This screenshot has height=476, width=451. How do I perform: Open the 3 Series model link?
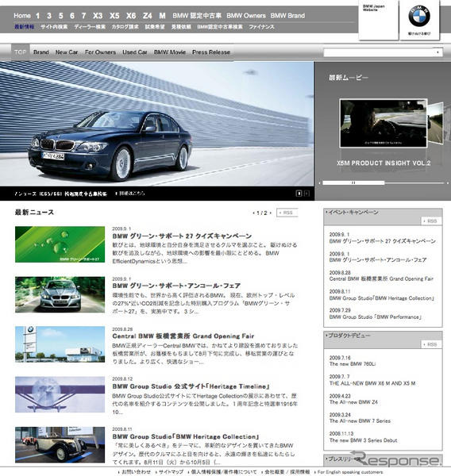point(49,16)
